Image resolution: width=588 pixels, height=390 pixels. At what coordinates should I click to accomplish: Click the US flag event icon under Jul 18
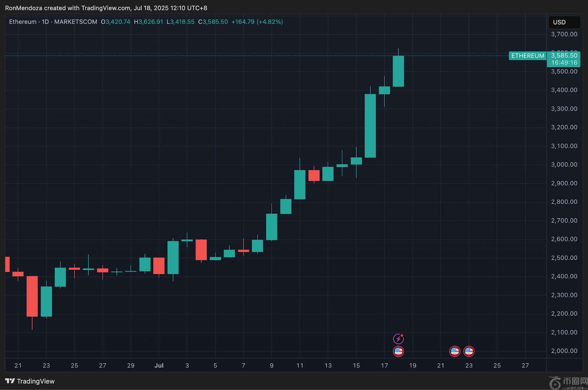pos(398,351)
